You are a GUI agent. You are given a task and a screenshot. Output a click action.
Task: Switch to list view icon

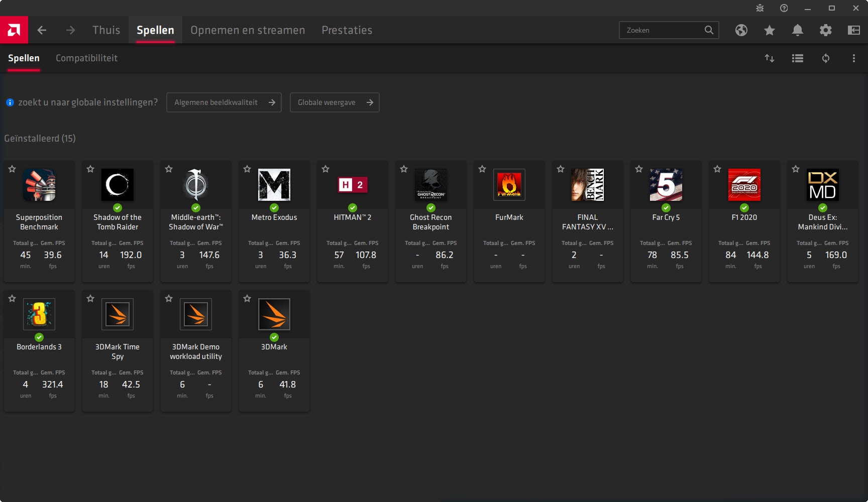(798, 58)
